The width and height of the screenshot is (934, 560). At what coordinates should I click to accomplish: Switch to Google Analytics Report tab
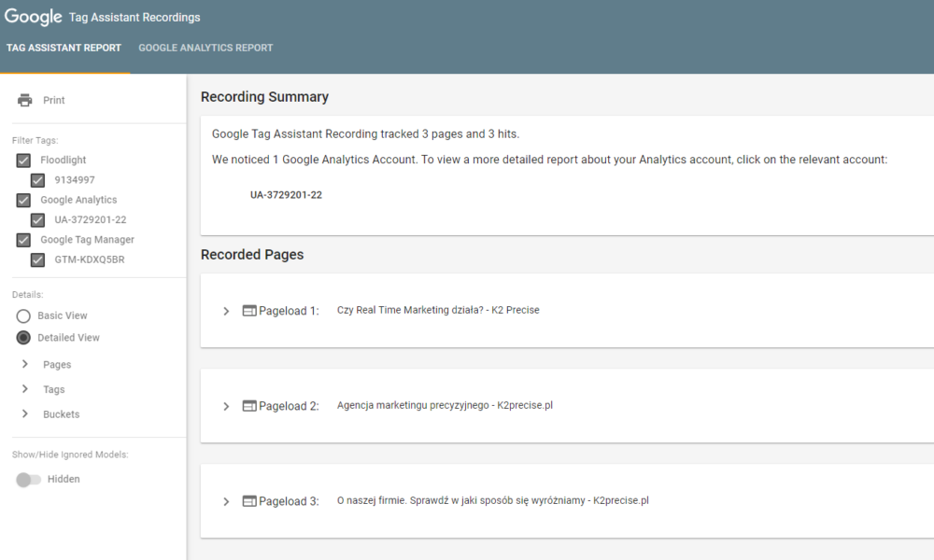(x=205, y=48)
